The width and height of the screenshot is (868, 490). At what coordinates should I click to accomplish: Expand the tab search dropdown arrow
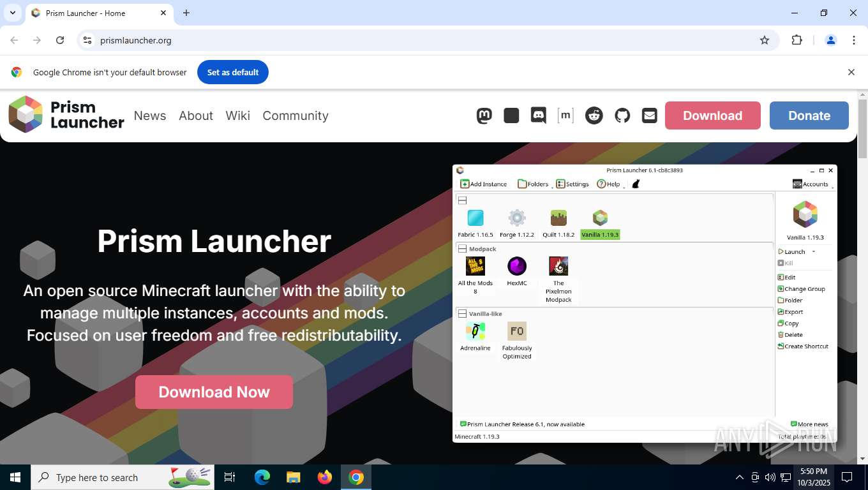click(x=13, y=13)
